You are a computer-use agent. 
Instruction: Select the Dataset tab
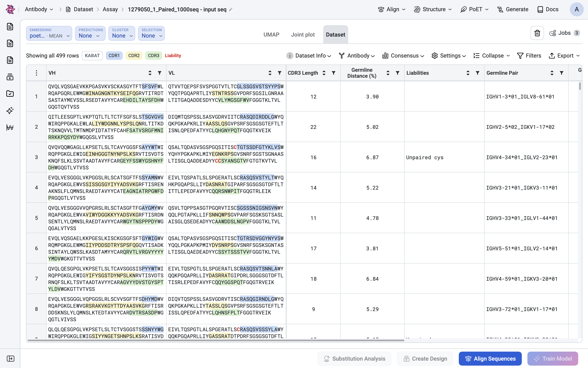tap(335, 35)
